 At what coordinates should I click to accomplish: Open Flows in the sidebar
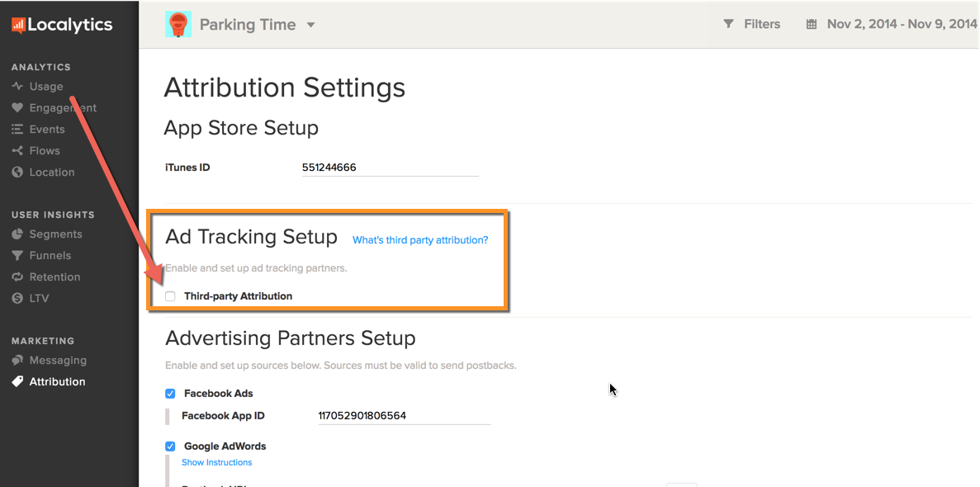coord(45,151)
